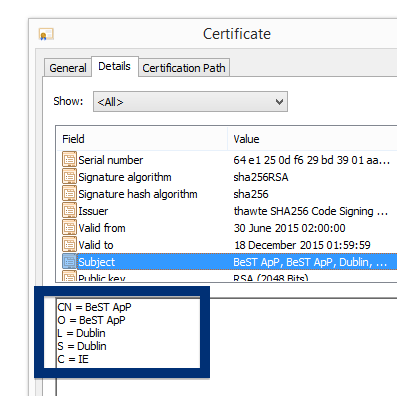Open the Show <All> dropdown
The width and height of the screenshot is (397, 396).
[x=190, y=102]
